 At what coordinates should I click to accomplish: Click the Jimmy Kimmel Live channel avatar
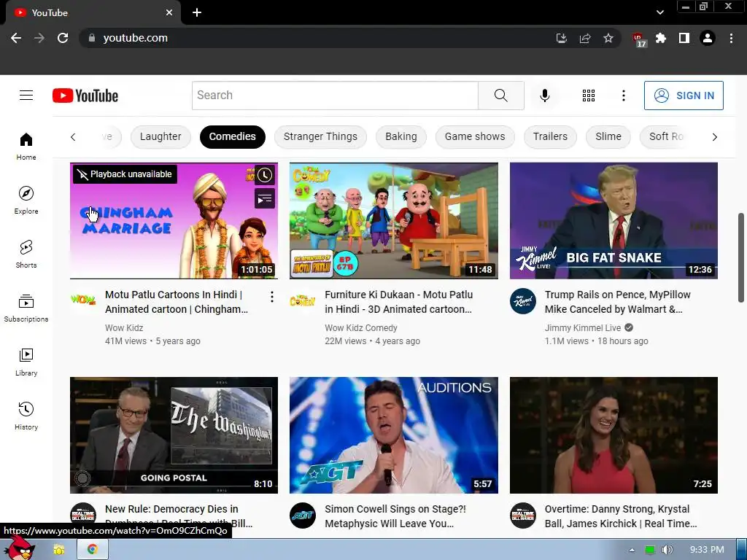522,301
